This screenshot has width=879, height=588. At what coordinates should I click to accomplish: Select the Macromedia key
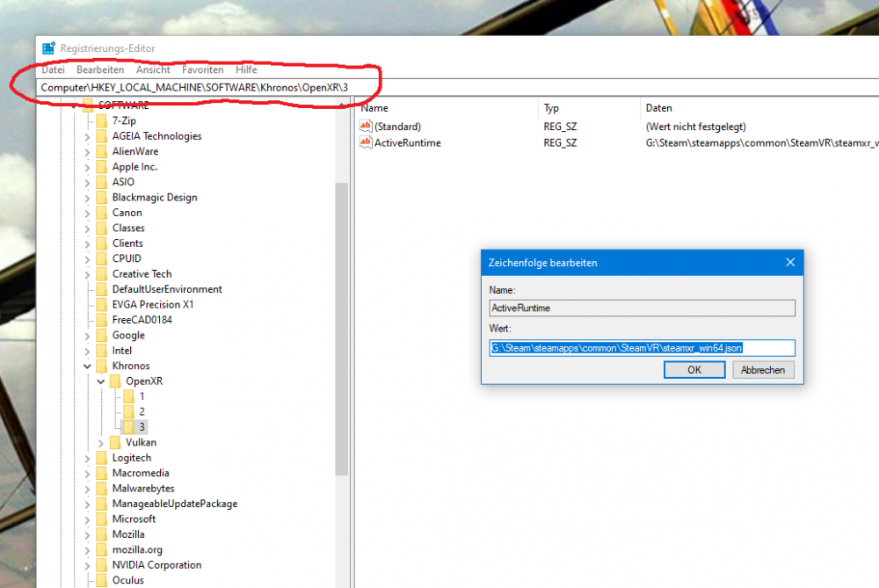[141, 473]
